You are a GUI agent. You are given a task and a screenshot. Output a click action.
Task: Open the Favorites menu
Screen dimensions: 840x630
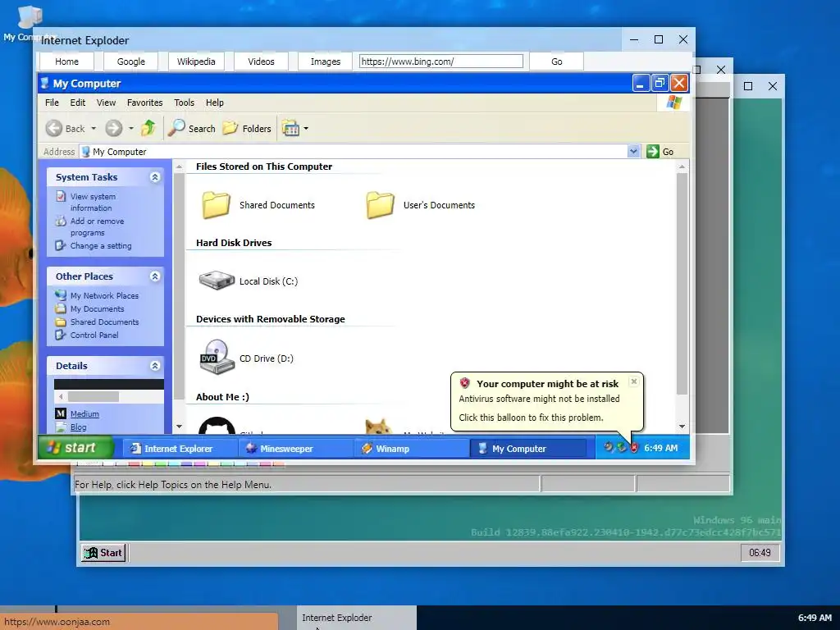pos(144,103)
